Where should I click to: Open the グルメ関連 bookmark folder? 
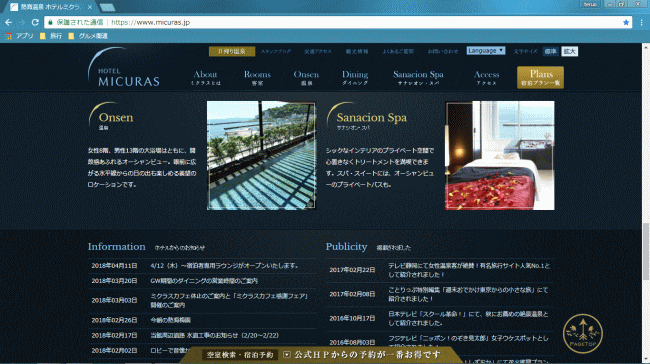[x=88, y=36]
